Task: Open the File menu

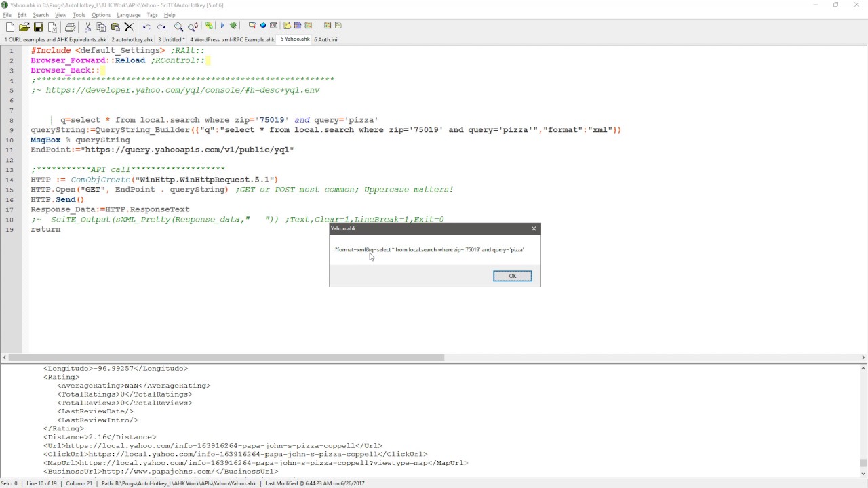Action: [7, 15]
